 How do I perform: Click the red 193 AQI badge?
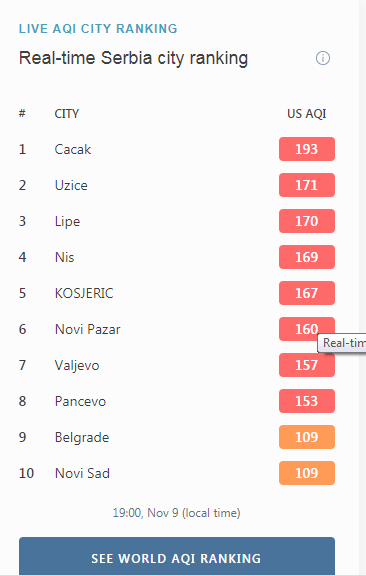tap(307, 149)
